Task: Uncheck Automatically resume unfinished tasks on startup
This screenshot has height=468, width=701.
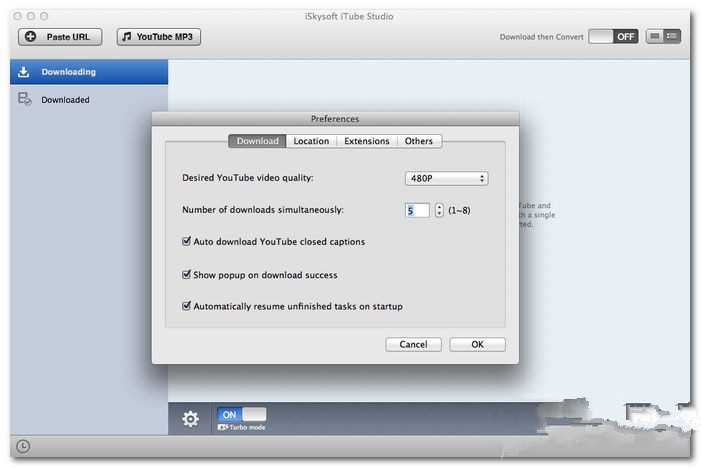Action: pyautogui.click(x=186, y=306)
